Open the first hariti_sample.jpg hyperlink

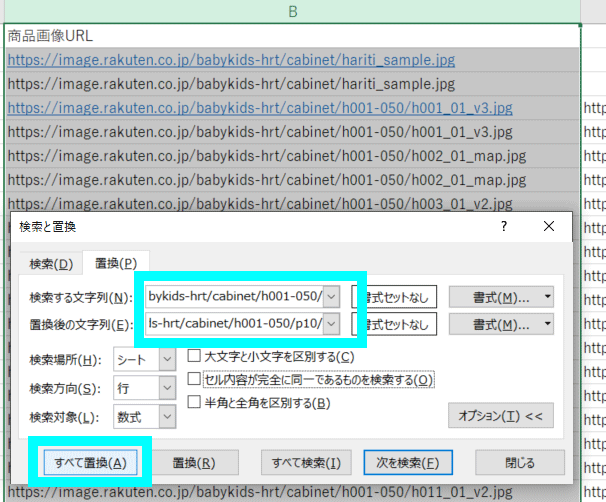pyautogui.click(x=231, y=60)
